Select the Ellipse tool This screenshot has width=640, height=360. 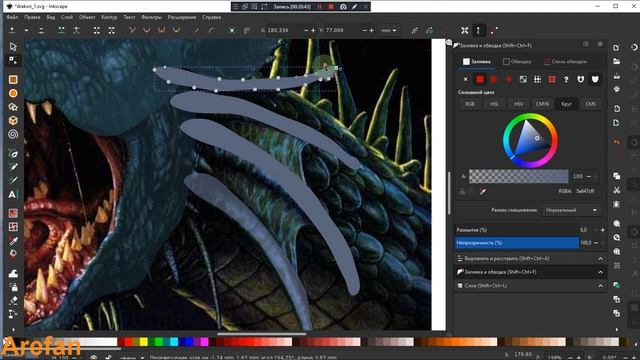click(13, 93)
